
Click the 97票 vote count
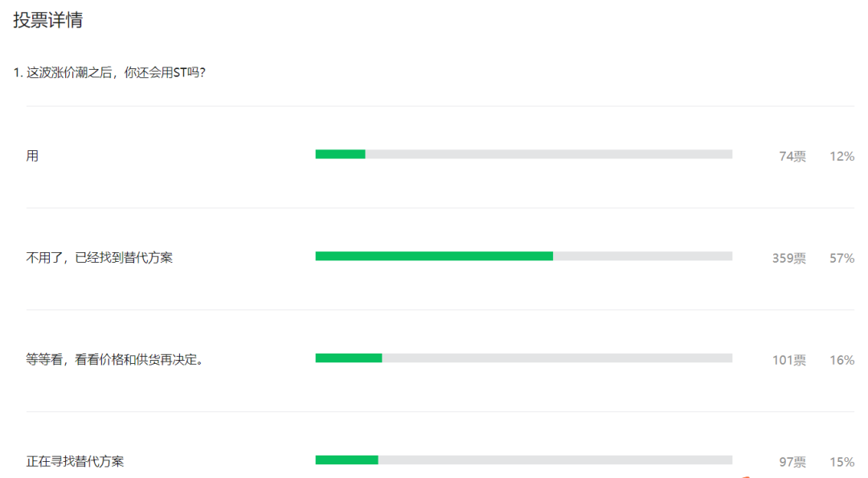click(792, 462)
